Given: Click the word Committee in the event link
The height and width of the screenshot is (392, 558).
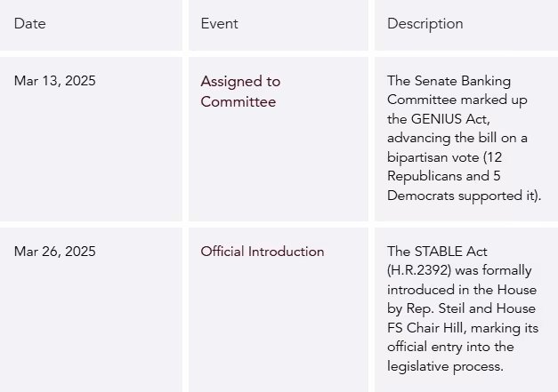Looking at the screenshot, I should click(x=239, y=102).
